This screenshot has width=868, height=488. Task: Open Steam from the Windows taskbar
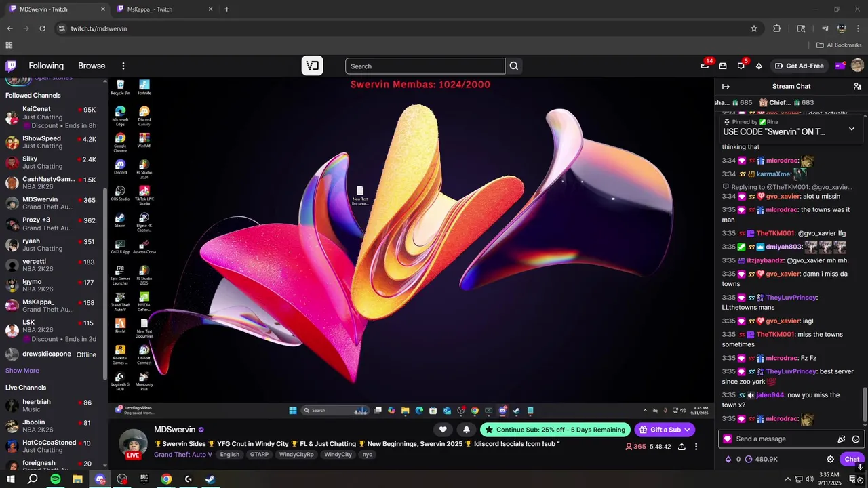[210, 479]
